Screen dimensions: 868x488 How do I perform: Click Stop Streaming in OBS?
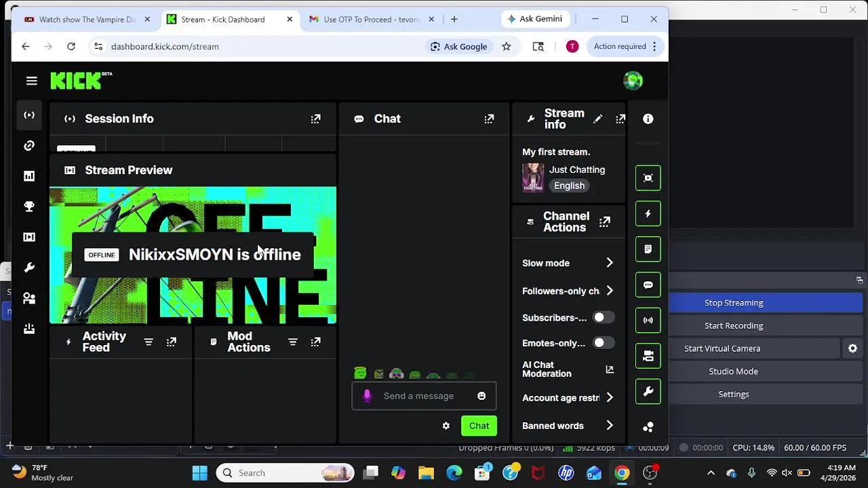click(x=734, y=303)
